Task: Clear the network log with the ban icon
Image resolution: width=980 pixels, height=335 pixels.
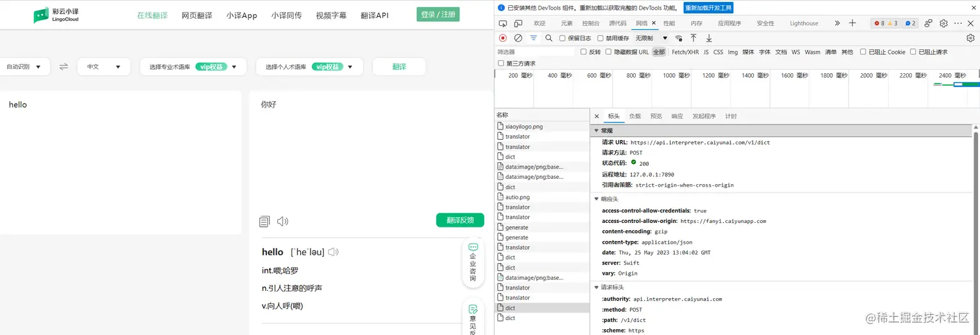Action: (518, 38)
